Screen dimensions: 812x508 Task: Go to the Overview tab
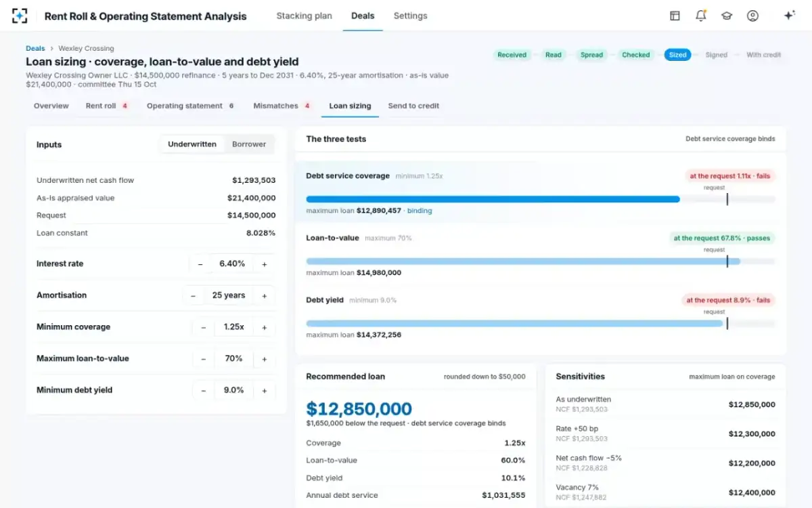51,106
